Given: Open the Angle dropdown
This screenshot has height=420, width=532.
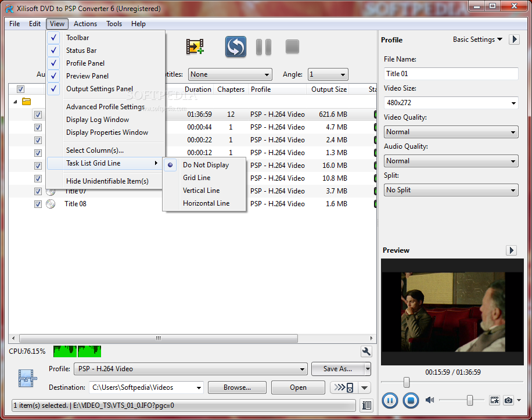Looking at the screenshot, I should [328, 74].
